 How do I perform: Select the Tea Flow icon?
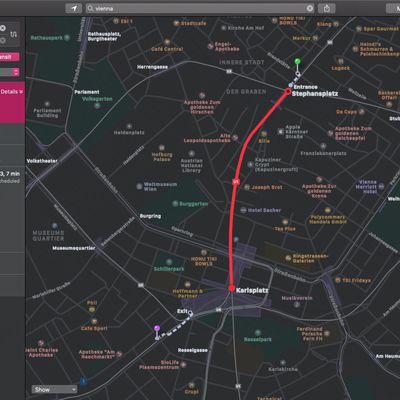click(285, 222)
